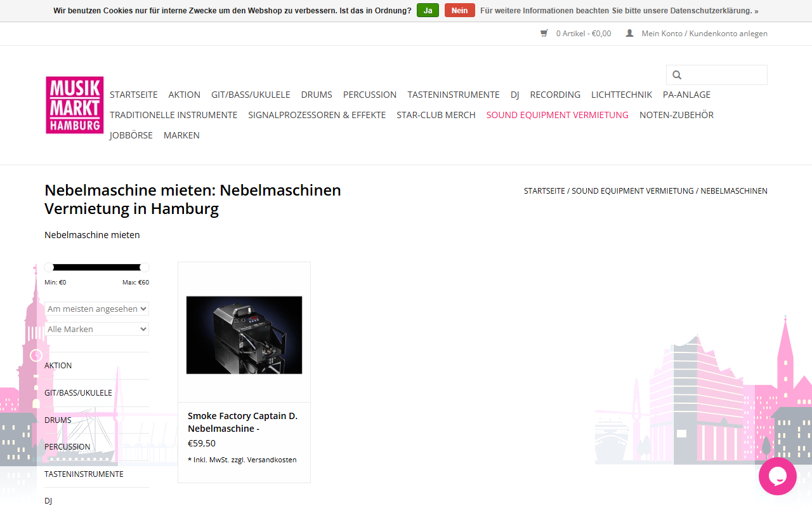Image resolution: width=812 pixels, height=508 pixels.
Task: Open the DJ top menu item
Action: pyautogui.click(x=515, y=95)
